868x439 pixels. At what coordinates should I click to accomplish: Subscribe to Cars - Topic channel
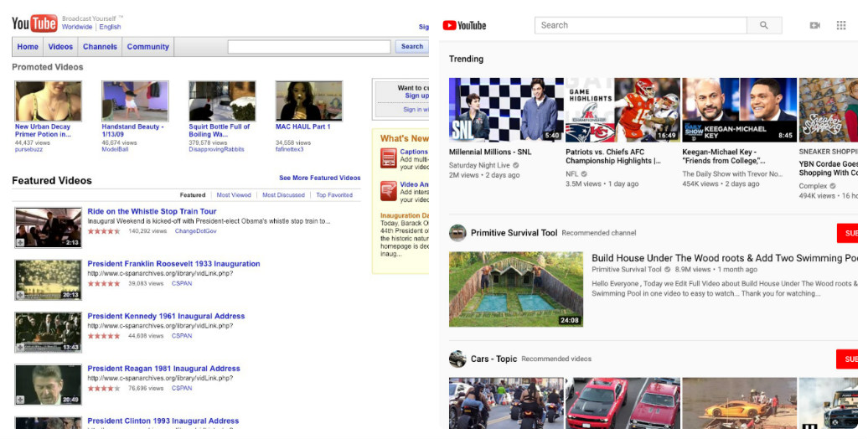tap(848, 359)
